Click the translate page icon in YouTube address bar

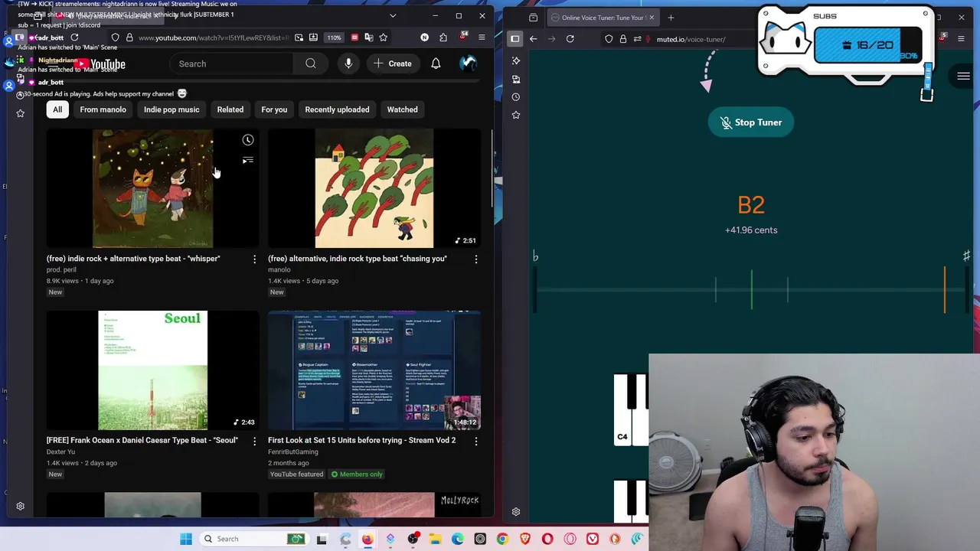pyautogui.click(x=369, y=37)
